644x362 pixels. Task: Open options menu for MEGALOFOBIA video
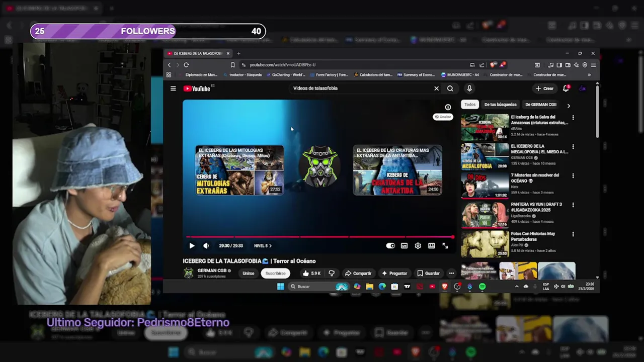tap(573, 147)
